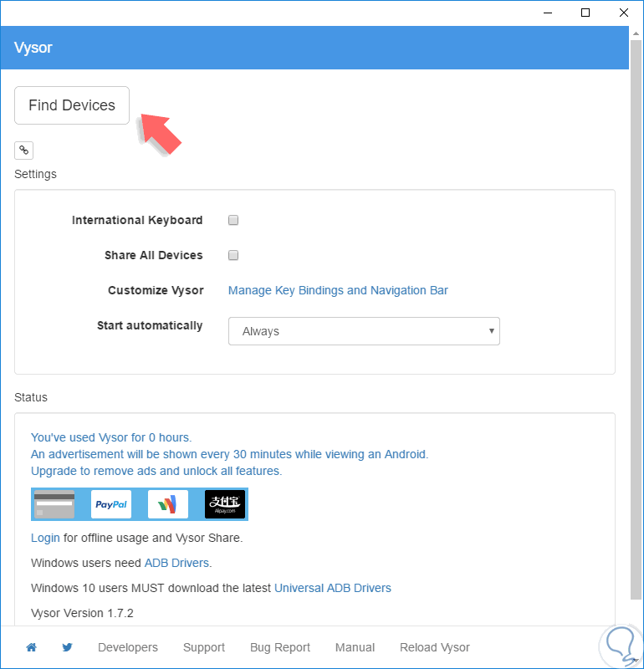Viewport: 644px width, 669px height.
Task: Click the "International Keyboard" label
Action: pos(137,220)
